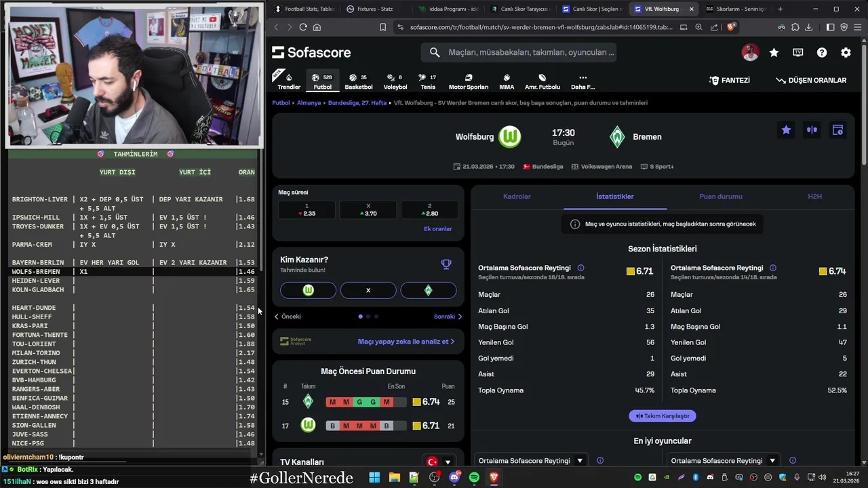Switch to iddaa Programı browser tab
The width and height of the screenshot is (868, 488).
coord(448,9)
